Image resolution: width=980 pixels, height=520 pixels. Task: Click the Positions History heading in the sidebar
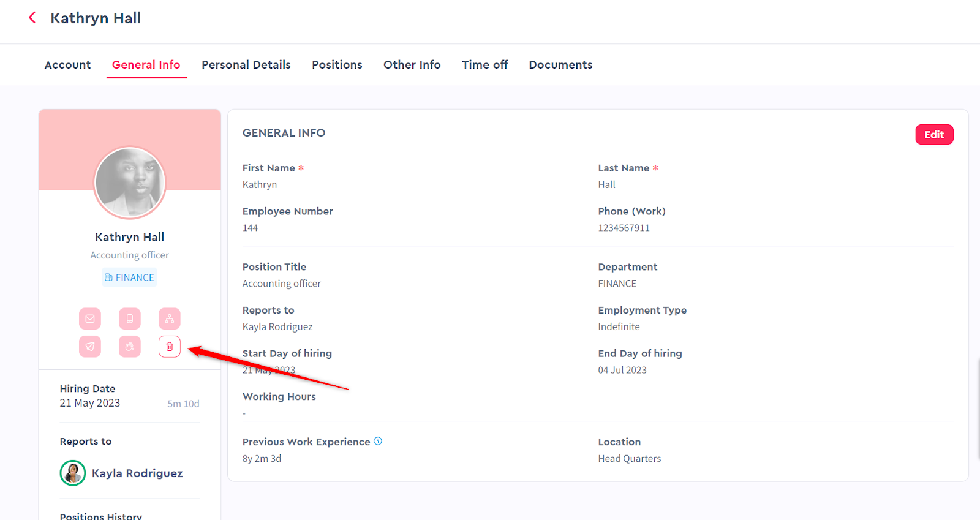click(101, 516)
